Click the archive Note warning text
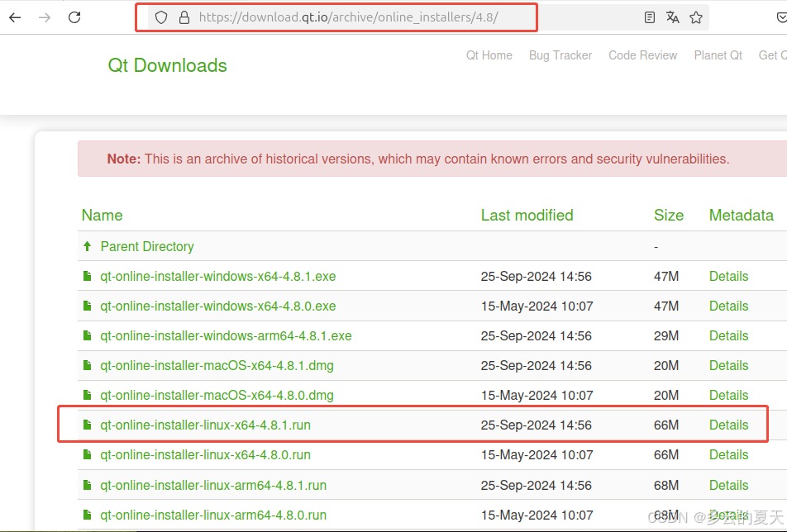The width and height of the screenshot is (787, 532). [x=418, y=159]
